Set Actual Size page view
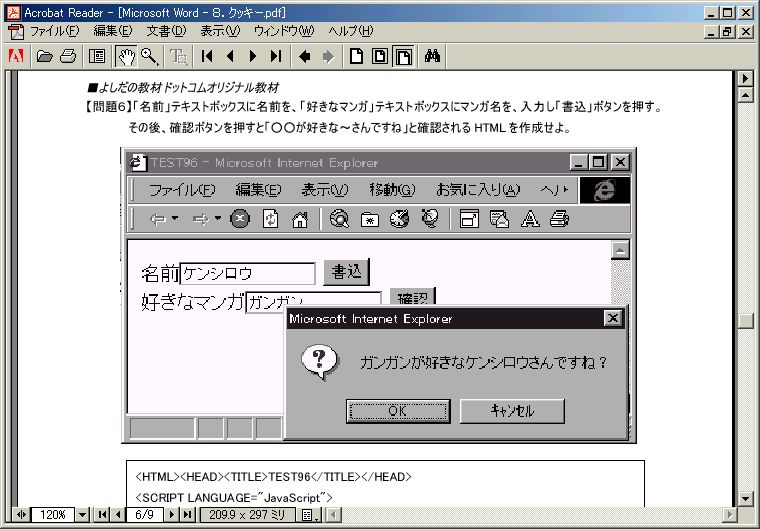This screenshot has width=760, height=529. [x=356, y=56]
